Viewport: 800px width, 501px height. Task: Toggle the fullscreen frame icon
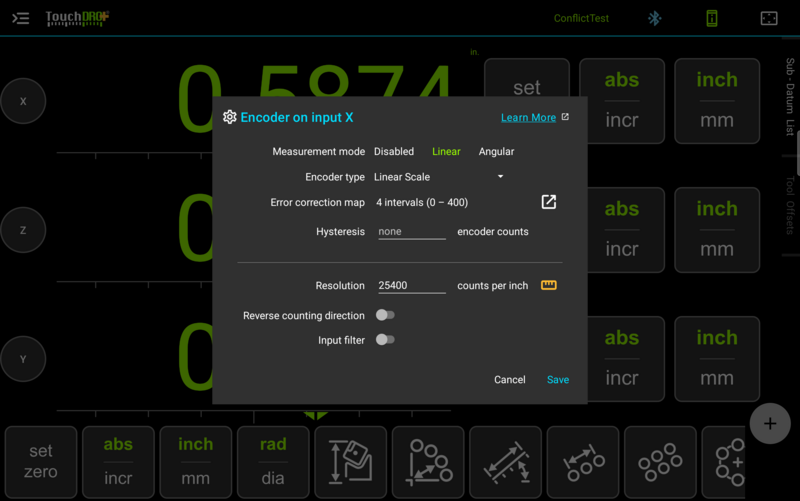(769, 18)
